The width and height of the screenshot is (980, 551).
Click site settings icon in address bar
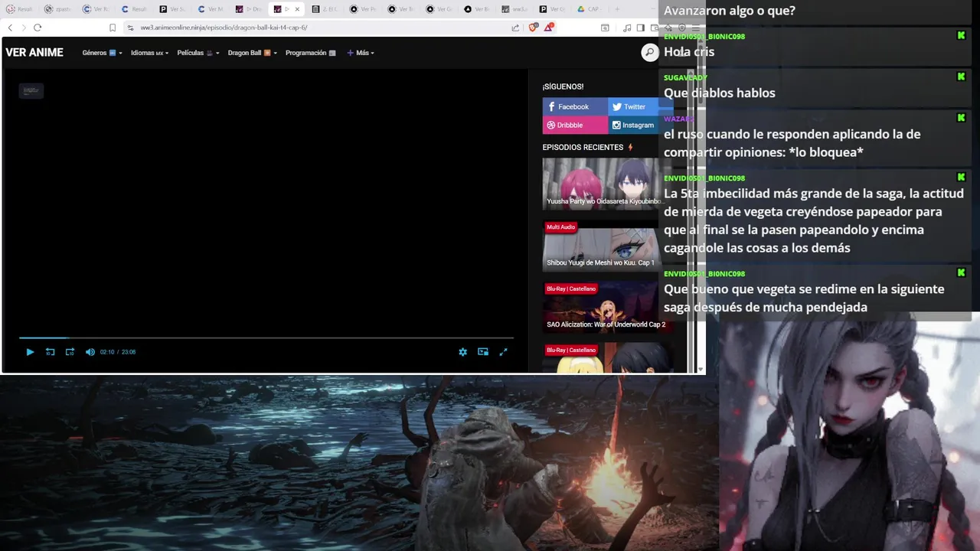(130, 28)
